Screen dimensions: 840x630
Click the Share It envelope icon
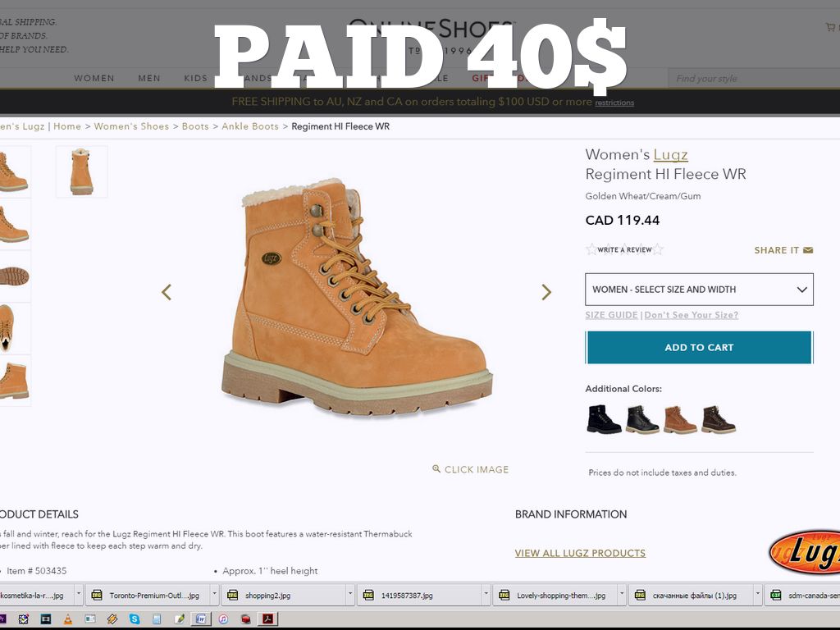point(808,250)
